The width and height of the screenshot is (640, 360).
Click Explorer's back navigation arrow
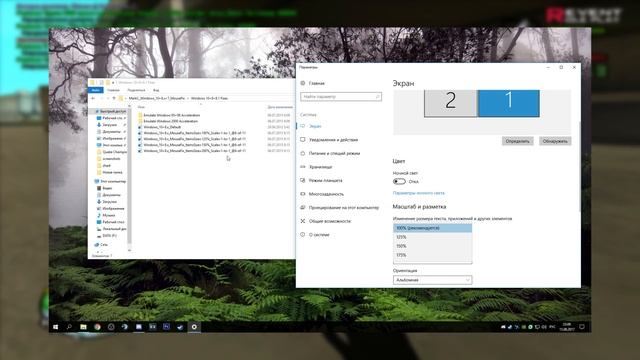pos(93,98)
